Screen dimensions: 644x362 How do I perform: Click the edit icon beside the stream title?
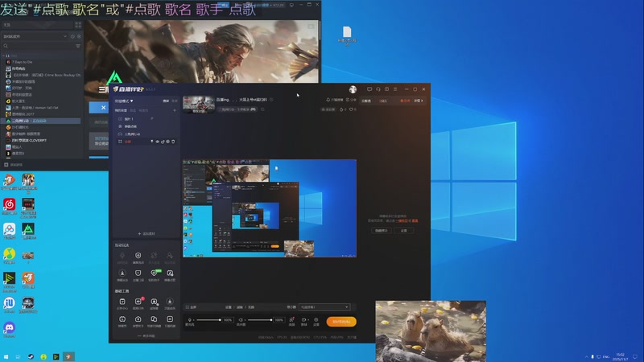point(271,99)
